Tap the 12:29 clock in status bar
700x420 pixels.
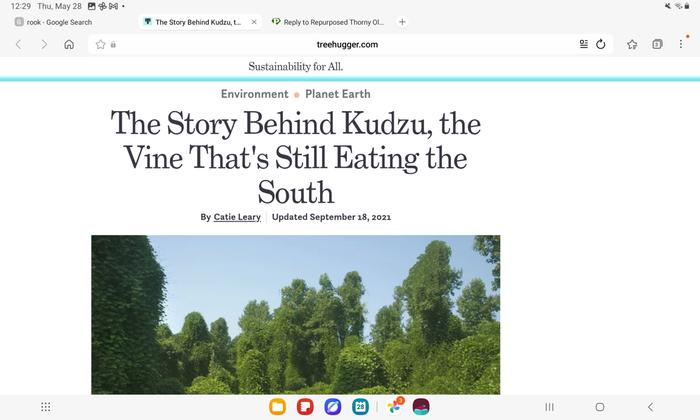point(21,6)
